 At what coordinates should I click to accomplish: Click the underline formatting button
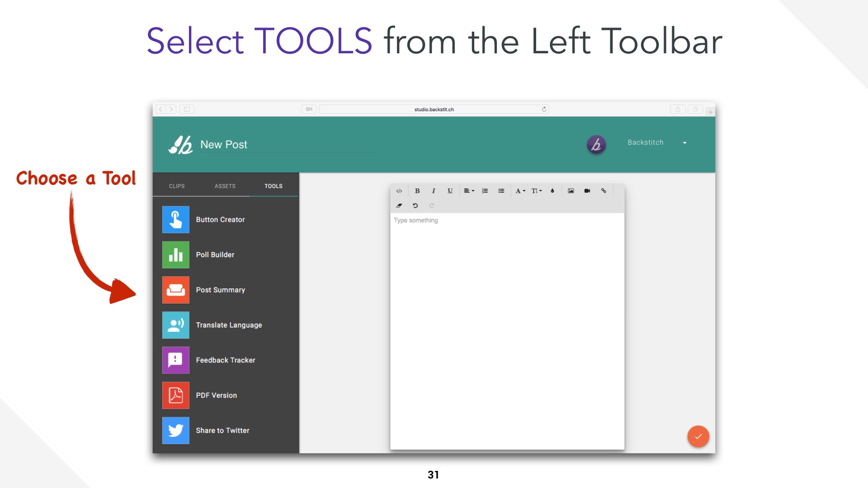[450, 191]
